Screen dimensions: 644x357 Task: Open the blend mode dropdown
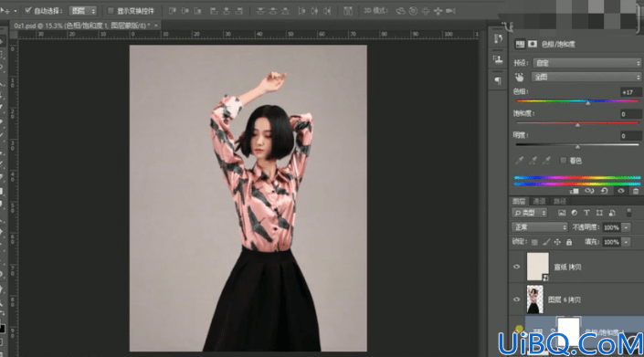point(540,227)
